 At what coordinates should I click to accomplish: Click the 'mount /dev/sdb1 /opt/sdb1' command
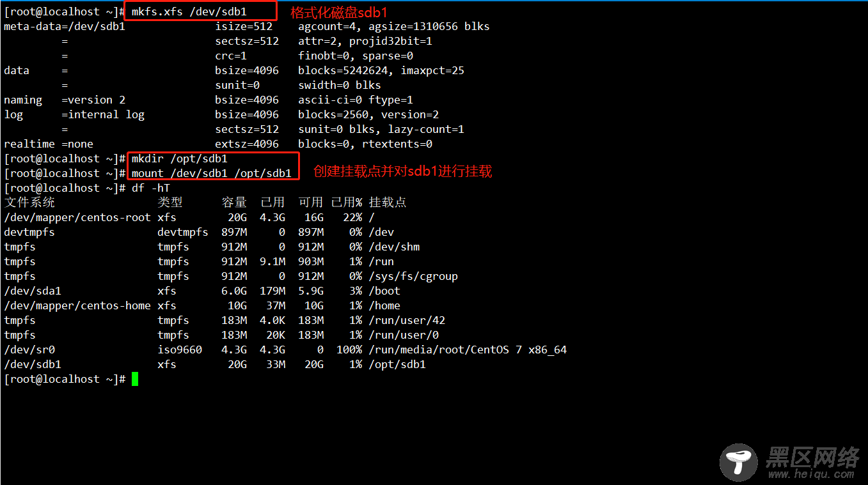tap(212, 173)
